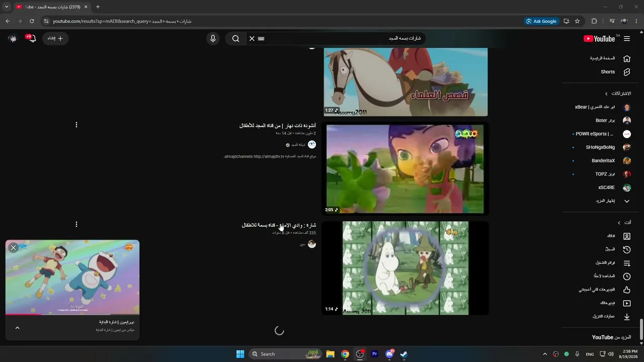
Task: Open the Windows Start menu
Action: pyautogui.click(x=240, y=354)
